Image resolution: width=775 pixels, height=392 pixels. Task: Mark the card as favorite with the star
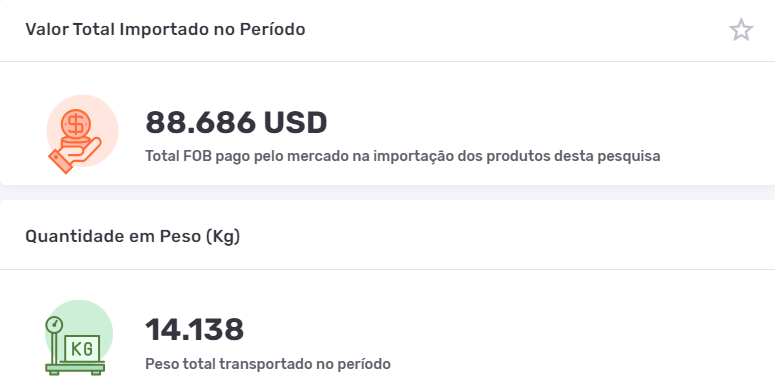point(741,30)
